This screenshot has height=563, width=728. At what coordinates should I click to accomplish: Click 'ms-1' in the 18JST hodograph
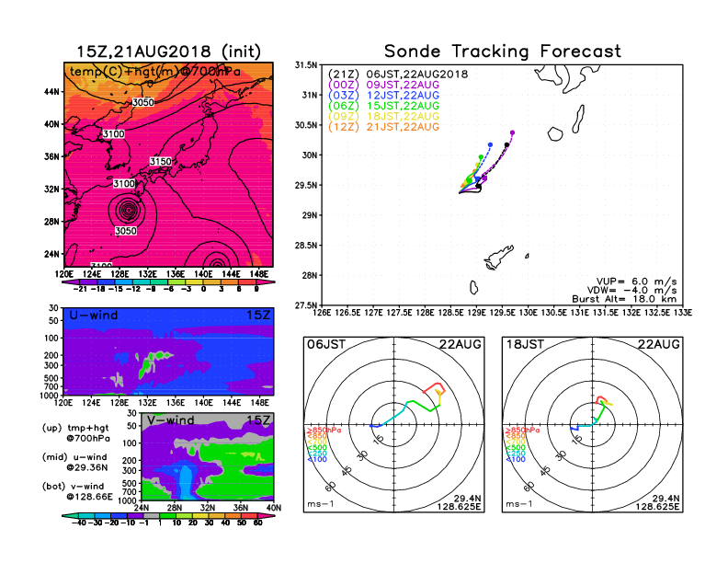pos(519,504)
